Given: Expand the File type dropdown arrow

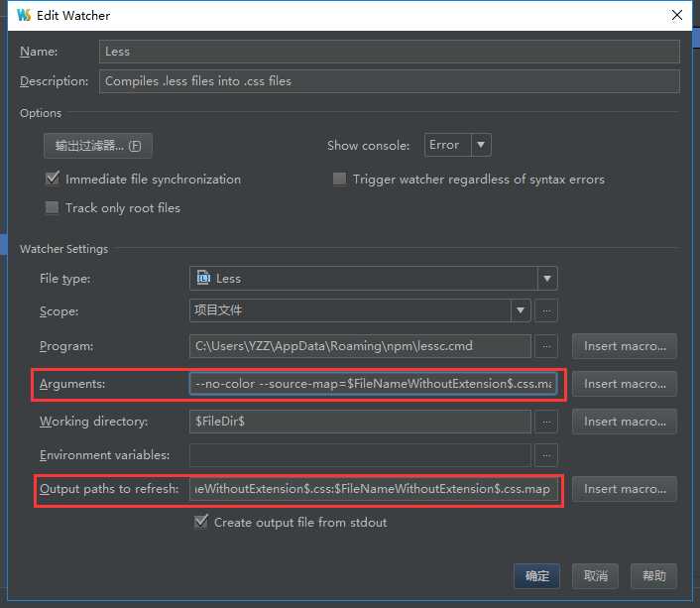Looking at the screenshot, I should [547, 279].
